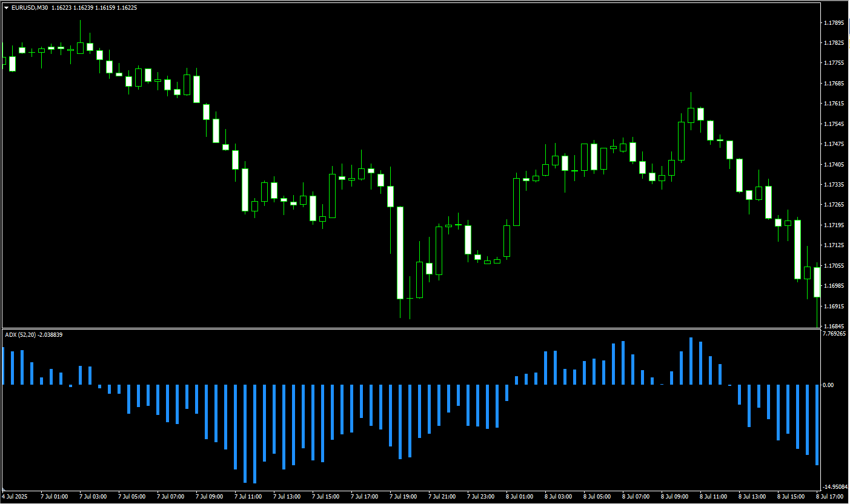
Task: Click the tallest blue histogram bar near 8 Jul 10:30
Action: pos(691,361)
